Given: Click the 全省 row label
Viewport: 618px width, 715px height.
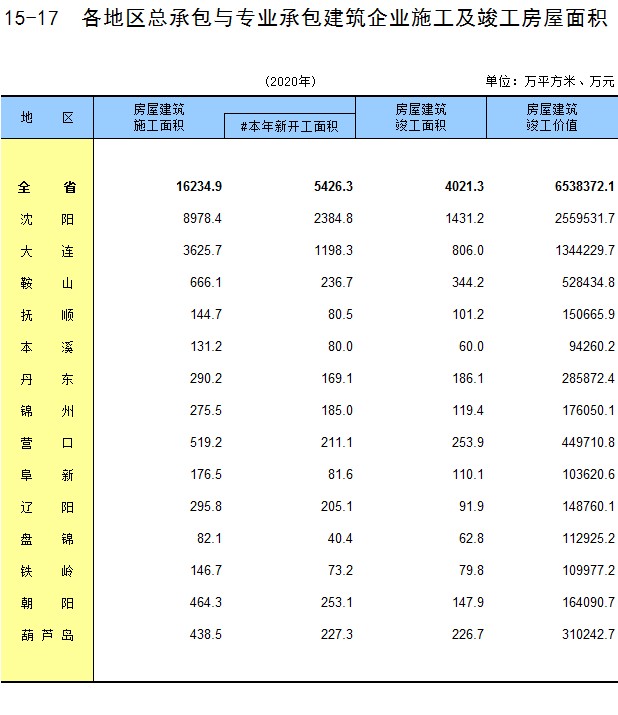Looking at the screenshot, I should [x=47, y=187].
